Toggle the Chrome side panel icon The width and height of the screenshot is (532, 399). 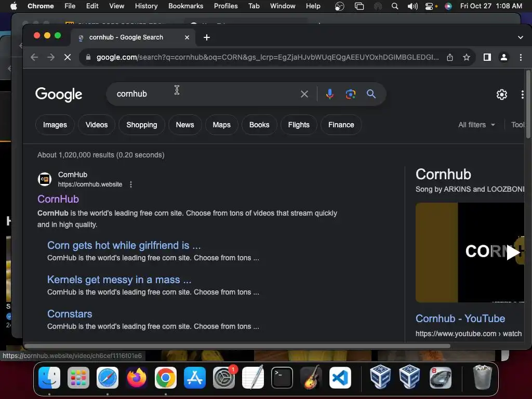[x=487, y=57]
